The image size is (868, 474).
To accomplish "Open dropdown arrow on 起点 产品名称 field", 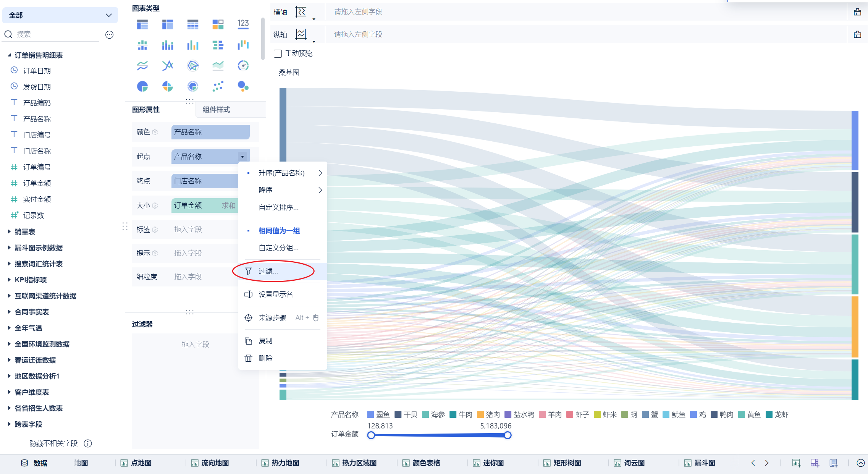I will pyautogui.click(x=242, y=157).
